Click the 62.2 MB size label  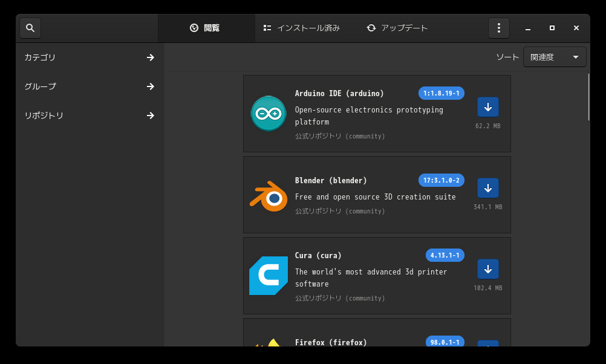(x=487, y=126)
